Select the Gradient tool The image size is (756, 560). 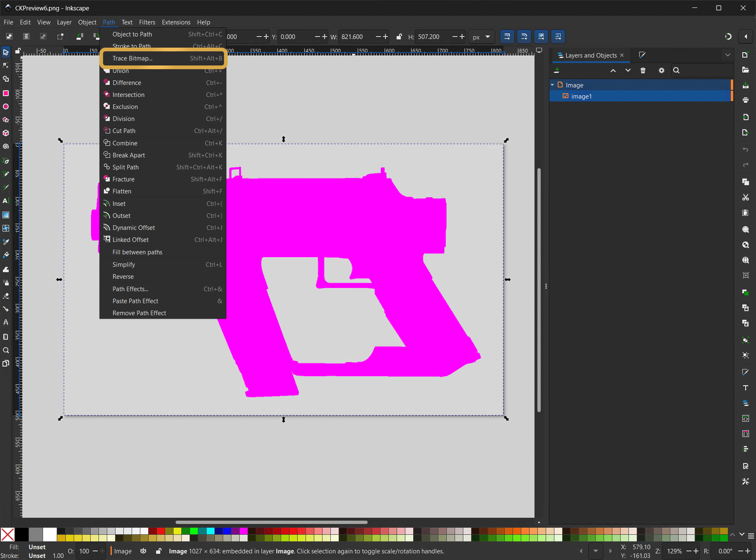[x=6, y=215]
